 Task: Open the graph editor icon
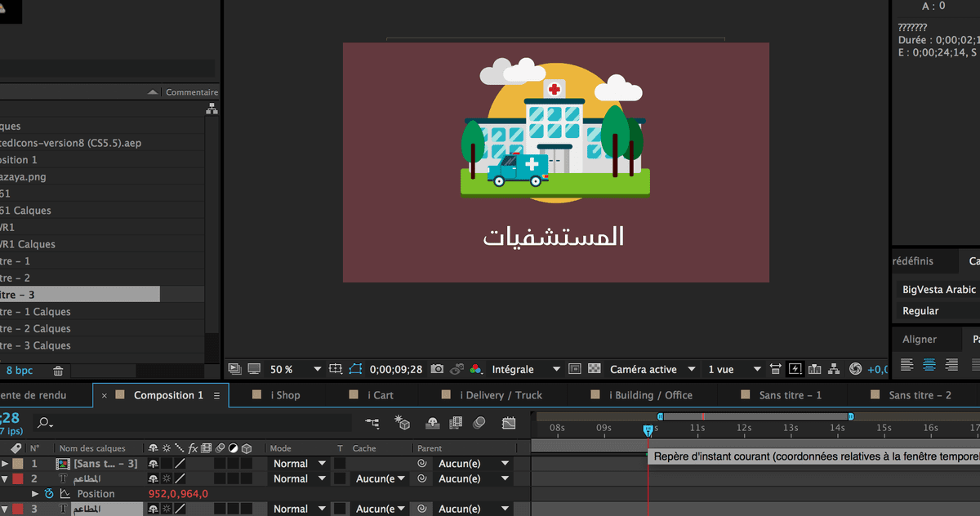pyautogui.click(x=509, y=423)
